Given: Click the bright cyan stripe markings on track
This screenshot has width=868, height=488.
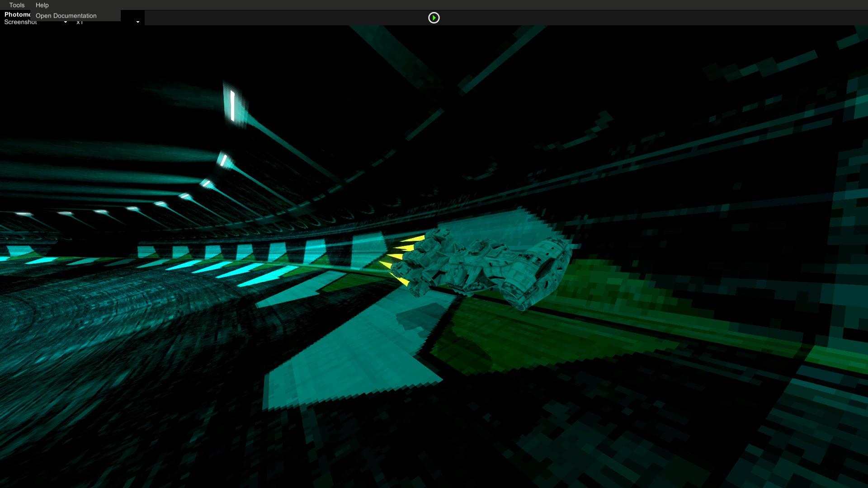Looking at the screenshot, I should point(226,271).
